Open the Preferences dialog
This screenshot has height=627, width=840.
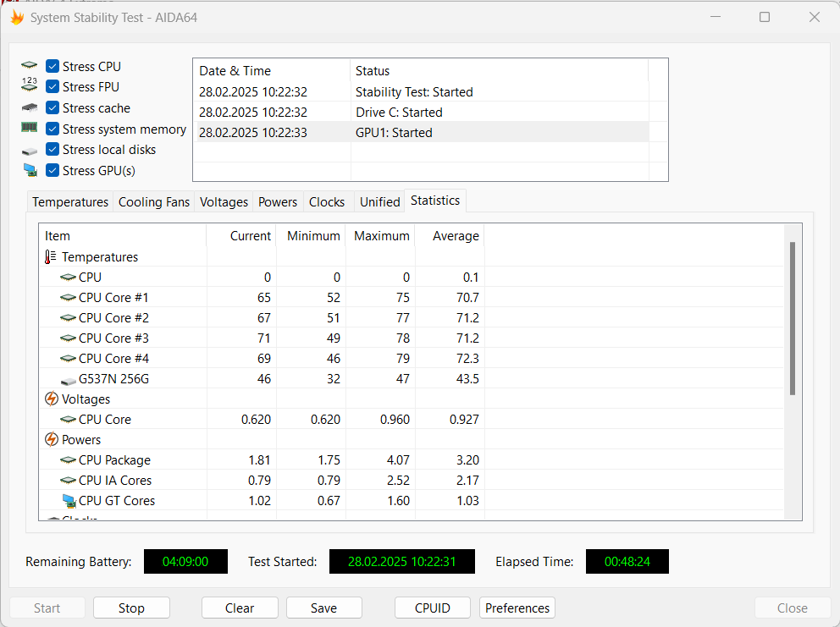(x=517, y=608)
